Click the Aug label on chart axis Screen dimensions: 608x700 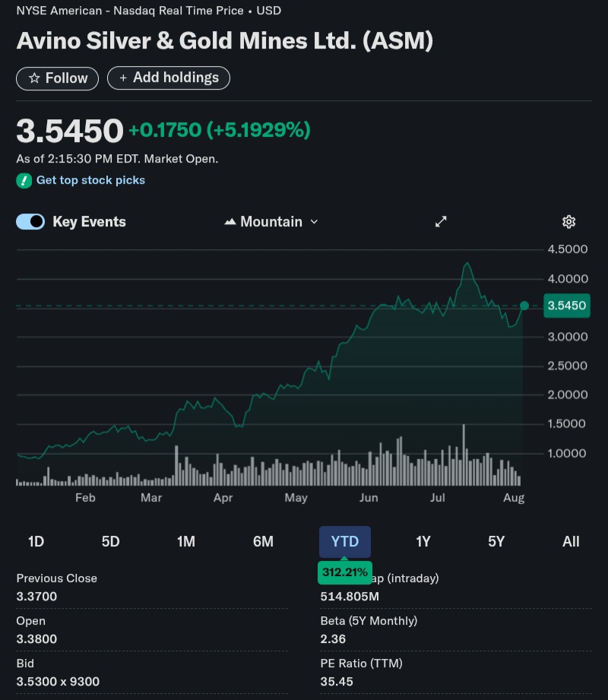pyautogui.click(x=514, y=498)
